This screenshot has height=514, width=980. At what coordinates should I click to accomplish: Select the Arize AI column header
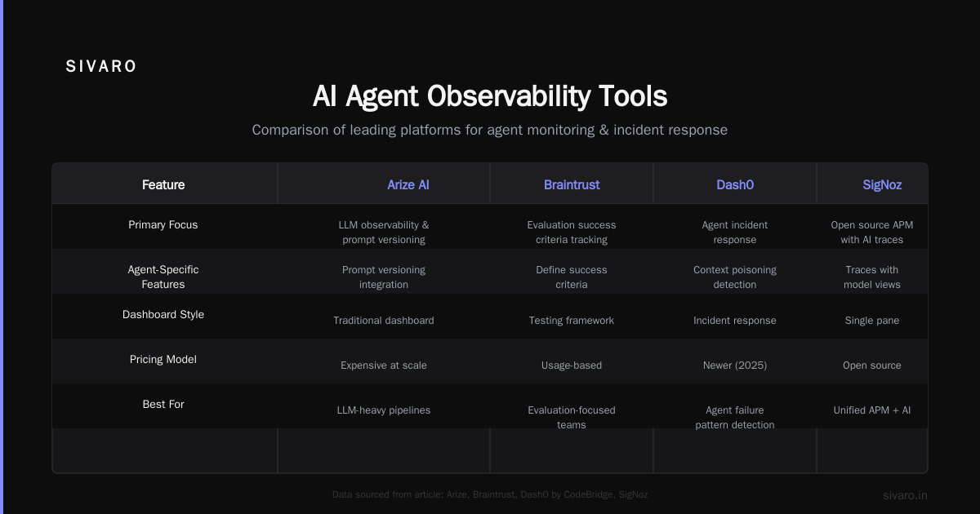point(408,185)
